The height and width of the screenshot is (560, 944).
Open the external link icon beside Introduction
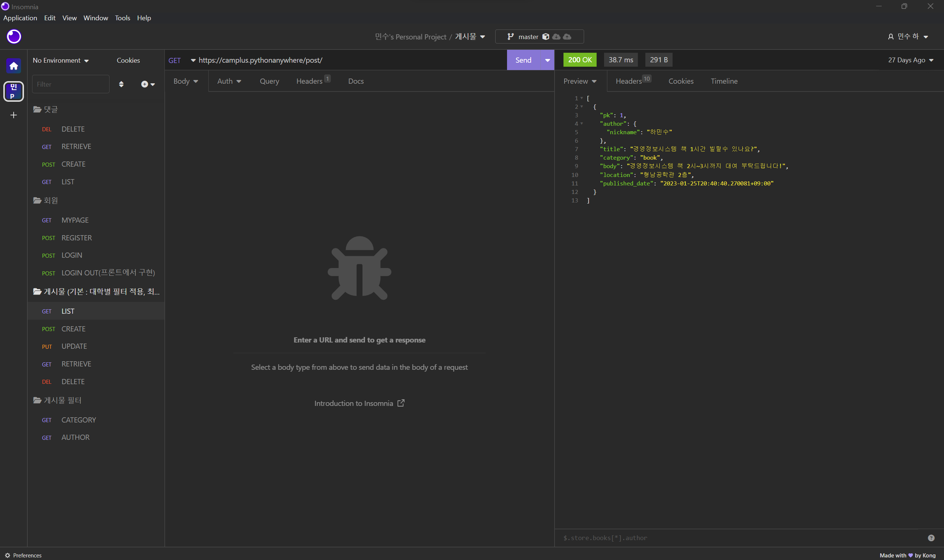[401, 403]
